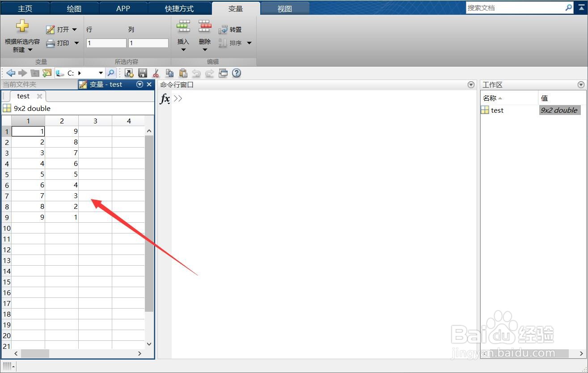The width and height of the screenshot is (588, 373).
Task: Click the 列 column number input field
Action: (148, 43)
